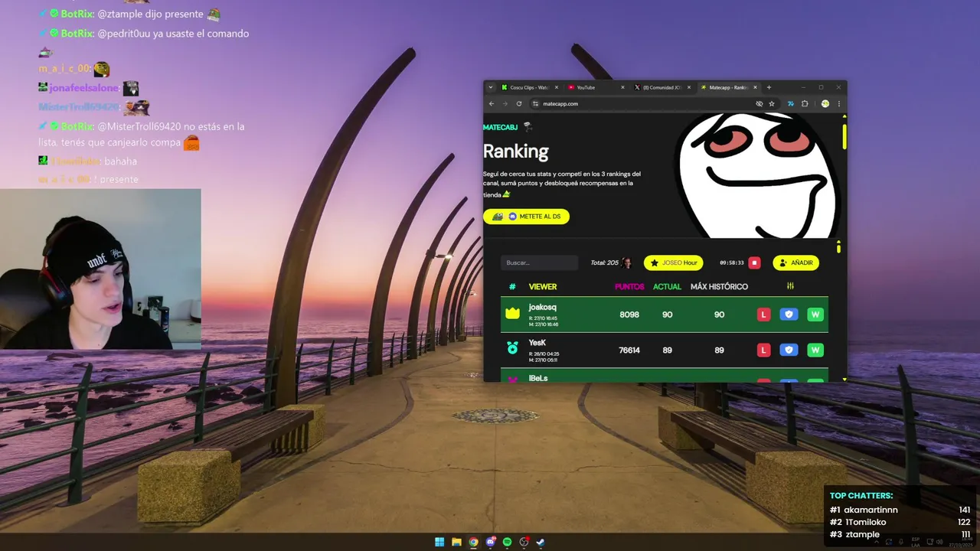Reload the matecapp.com page
This screenshot has width=980, height=551.
(519, 103)
